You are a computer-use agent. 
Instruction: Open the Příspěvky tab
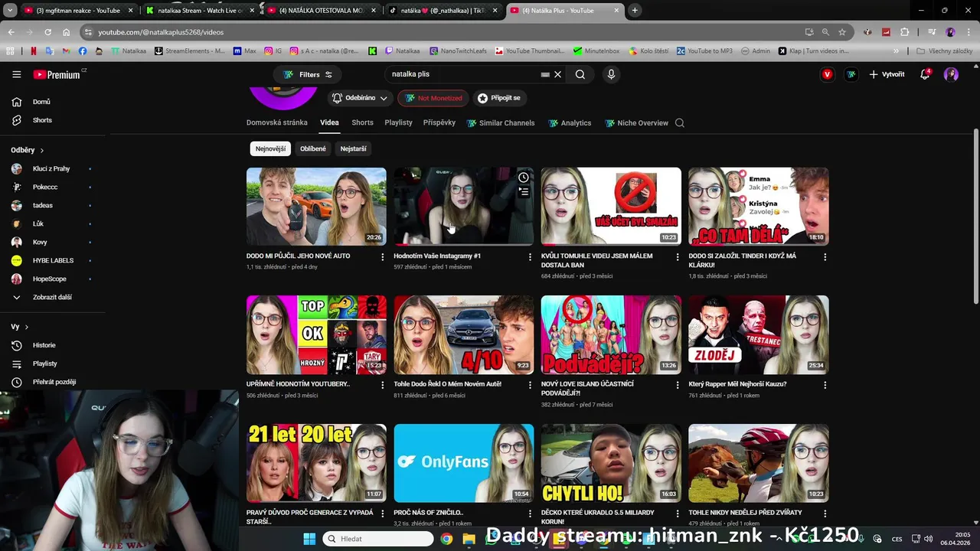[439, 122]
